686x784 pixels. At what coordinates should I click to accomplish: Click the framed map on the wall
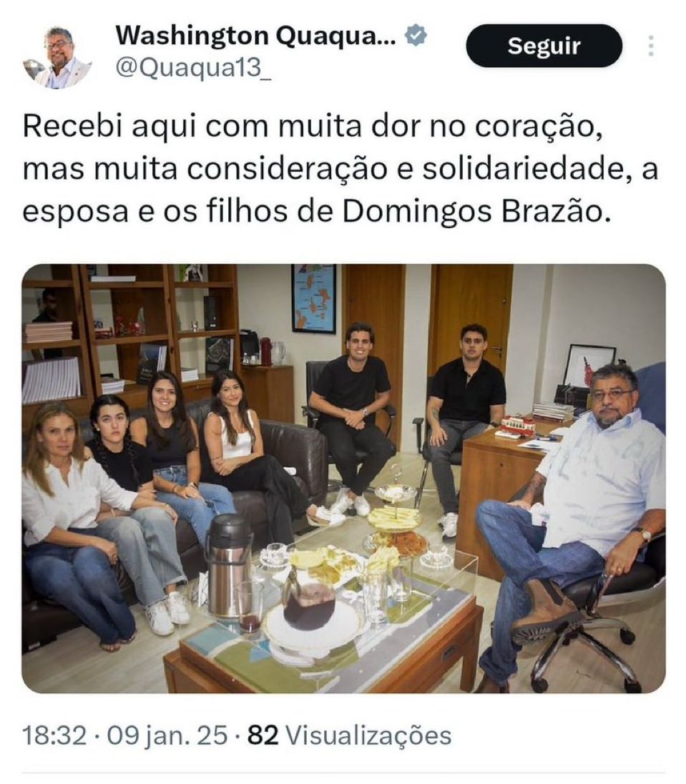pyautogui.click(x=314, y=298)
